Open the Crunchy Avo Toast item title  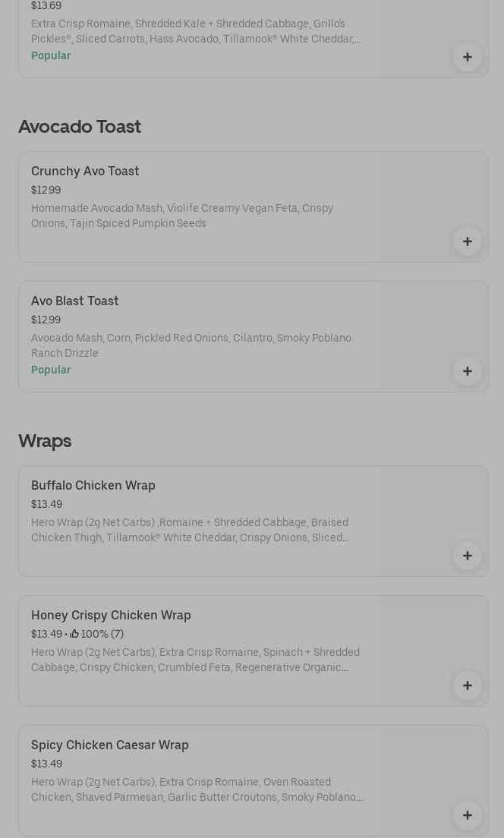tap(85, 171)
